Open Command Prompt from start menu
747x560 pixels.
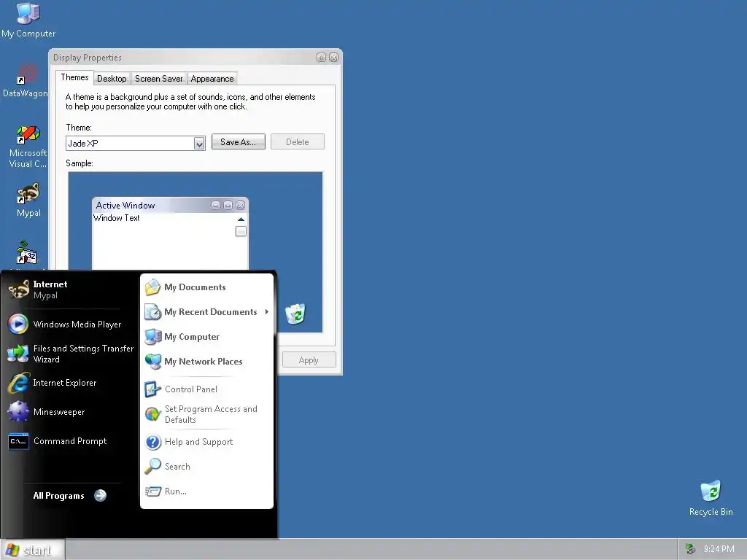pyautogui.click(x=70, y=441)
